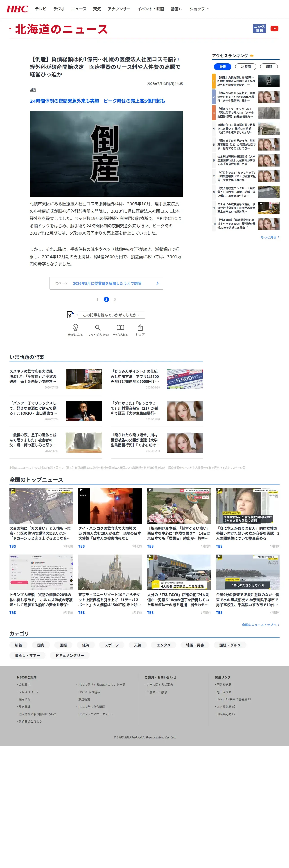Screen dimensions: 289x868
Task: Open the ニュース menu
Action: pos(79,9)
